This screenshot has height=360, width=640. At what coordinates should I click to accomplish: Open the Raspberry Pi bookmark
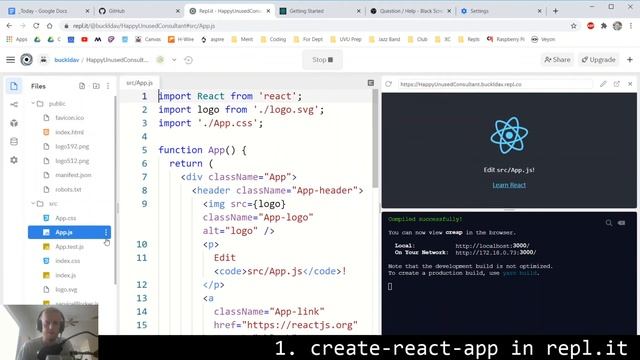pyautogui.click(x=505, y=39)
